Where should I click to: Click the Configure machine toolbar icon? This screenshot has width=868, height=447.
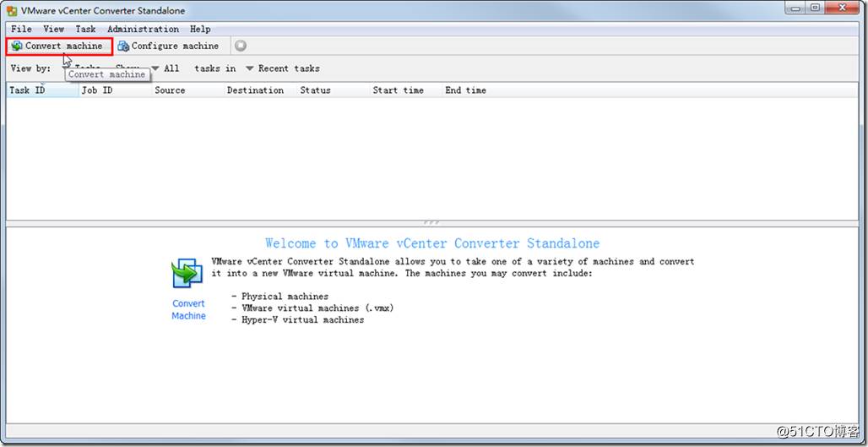coord(123,46)
